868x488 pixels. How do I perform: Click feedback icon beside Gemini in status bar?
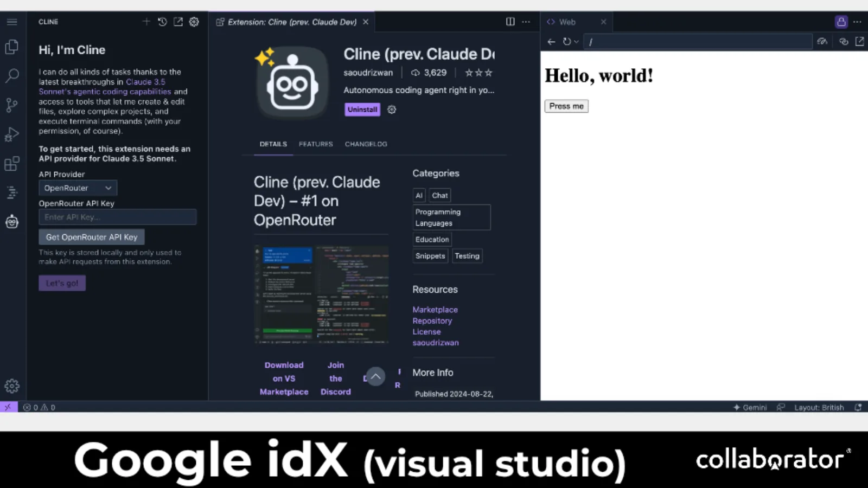[x=781, y=407]
